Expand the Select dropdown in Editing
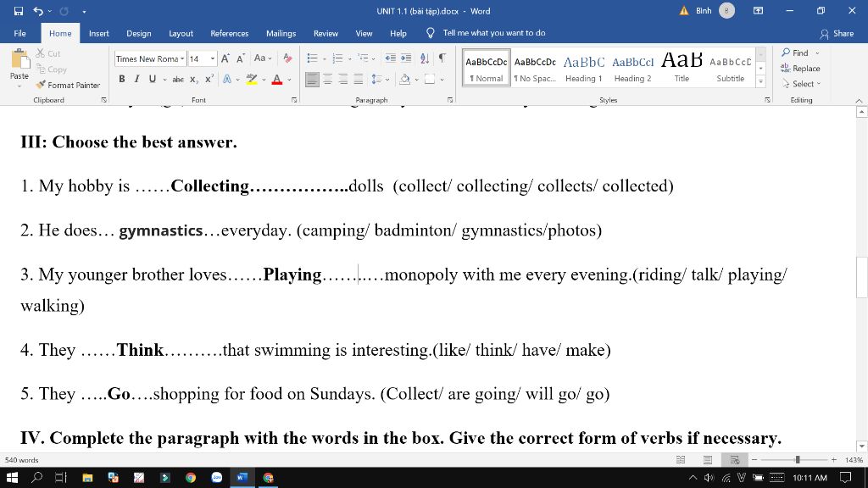Viewport: 868px width, 488px height. (819, 84)
